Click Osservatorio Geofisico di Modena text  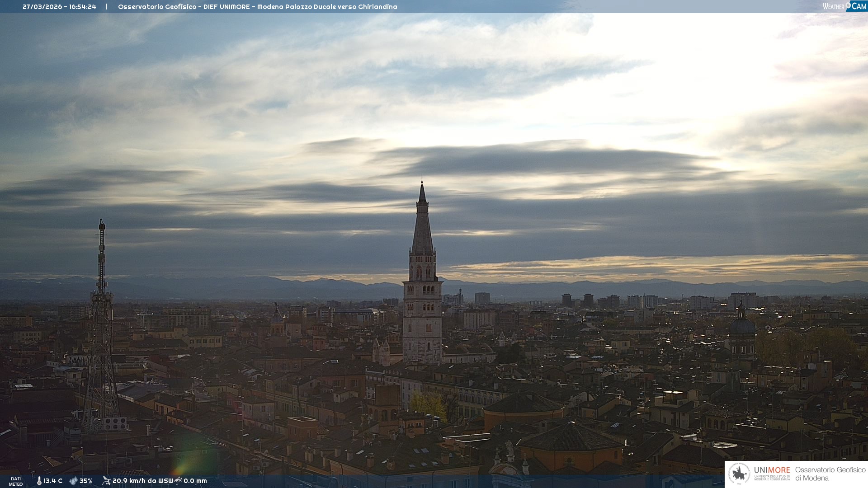(830, 474)
